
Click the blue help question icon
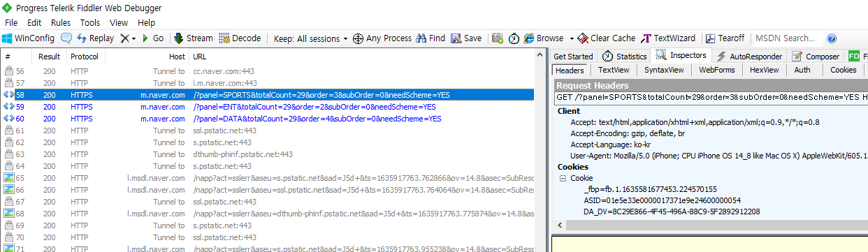(832, 38)
